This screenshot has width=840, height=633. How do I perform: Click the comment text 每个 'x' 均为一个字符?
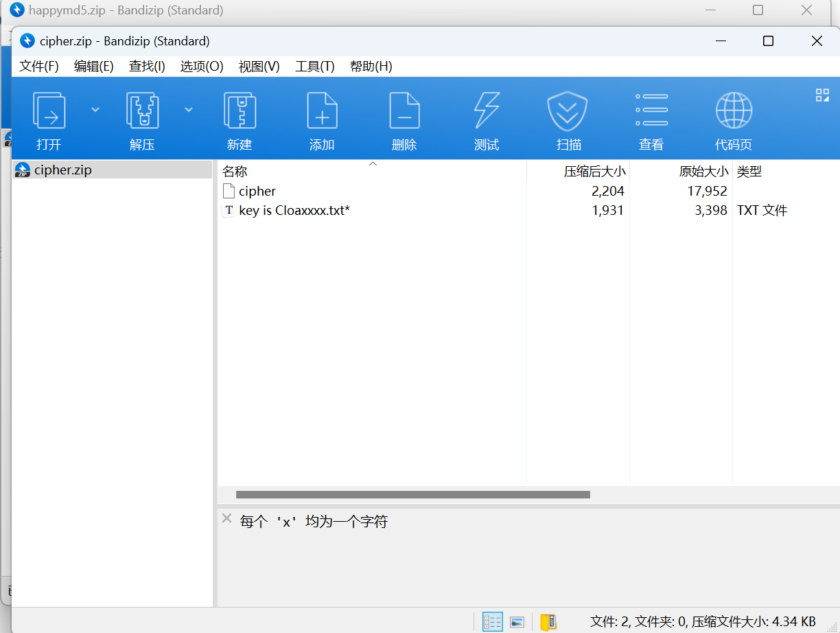tap(314, 522)
